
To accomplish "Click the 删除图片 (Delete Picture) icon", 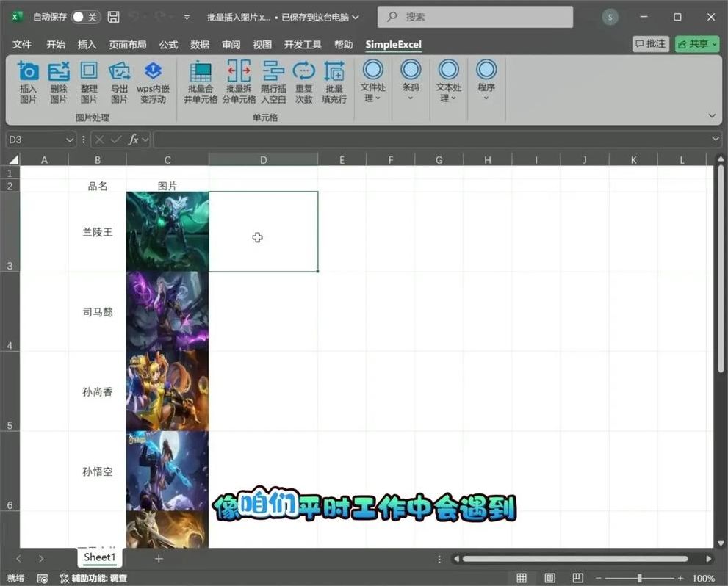I will coord(59,82).
